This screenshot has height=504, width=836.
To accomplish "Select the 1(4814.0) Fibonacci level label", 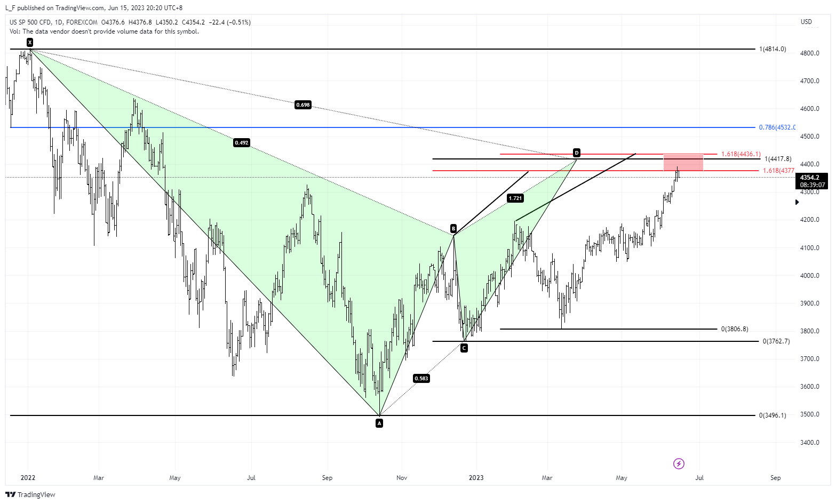I will point(773,49).
